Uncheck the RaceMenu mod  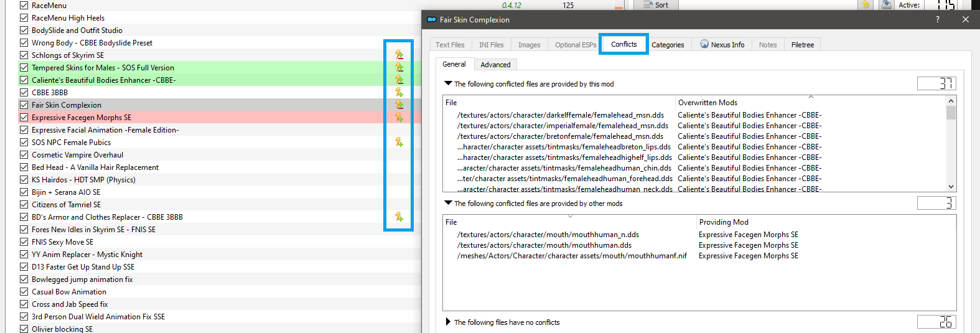[x=24, y=5]
